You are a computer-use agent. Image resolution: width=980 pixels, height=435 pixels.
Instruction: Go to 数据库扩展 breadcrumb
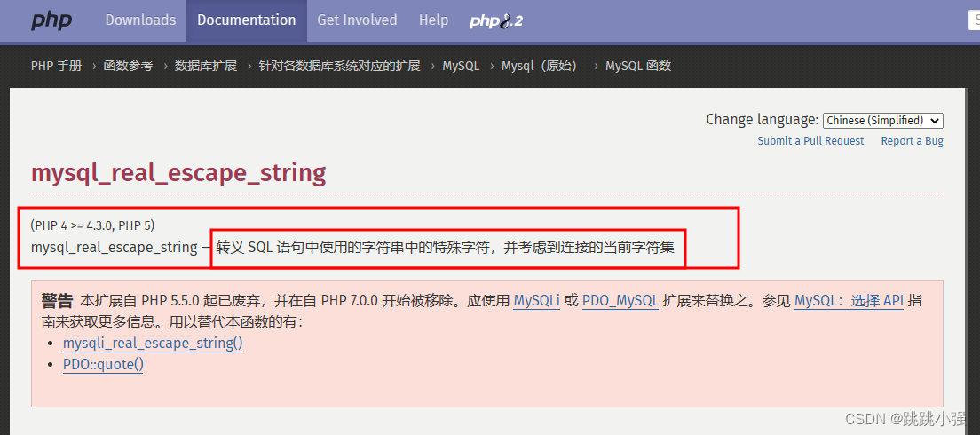pyautogui.click(x=206, y=66)
